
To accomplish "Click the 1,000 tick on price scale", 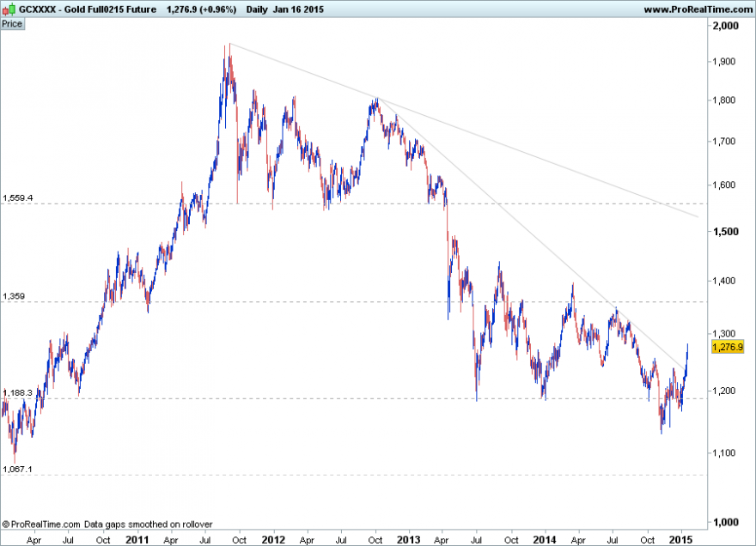I will pyautogui.click(x=726, y=522).
